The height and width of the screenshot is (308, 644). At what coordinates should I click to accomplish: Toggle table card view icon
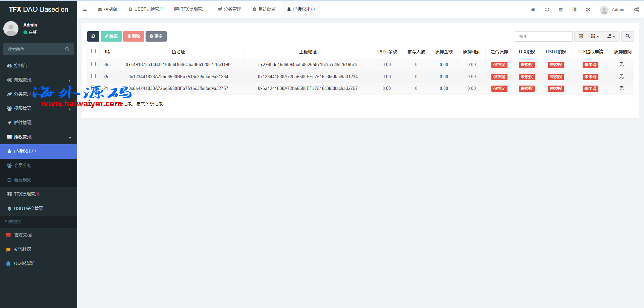pos(581,36)
